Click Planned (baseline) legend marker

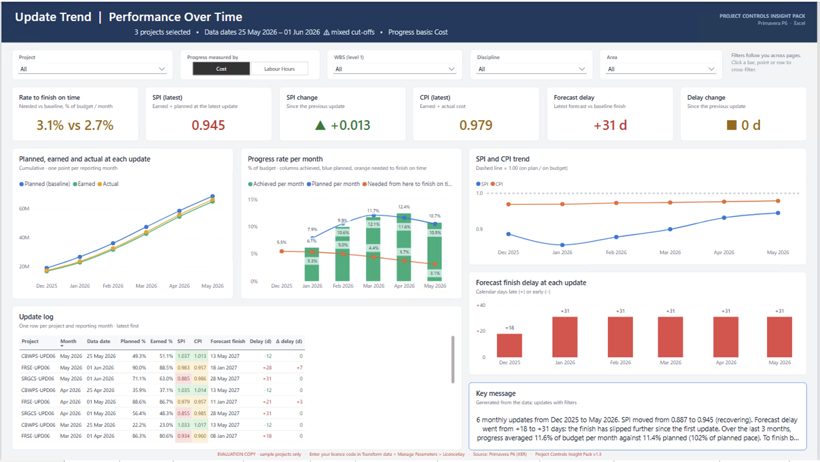tap(21, 184)
